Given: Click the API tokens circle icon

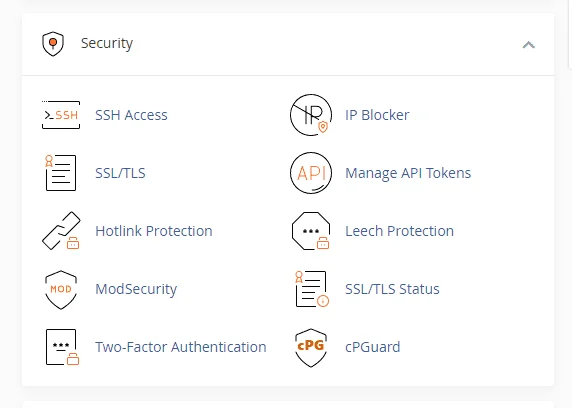Looking at the screenshot, I should [311, 173].
